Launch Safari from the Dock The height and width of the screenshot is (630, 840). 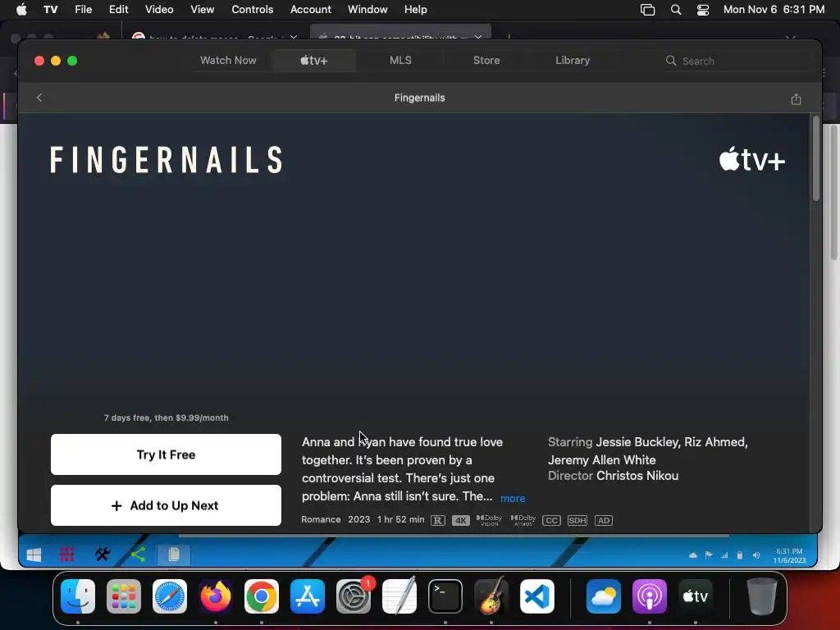click(x=170, y=596)
